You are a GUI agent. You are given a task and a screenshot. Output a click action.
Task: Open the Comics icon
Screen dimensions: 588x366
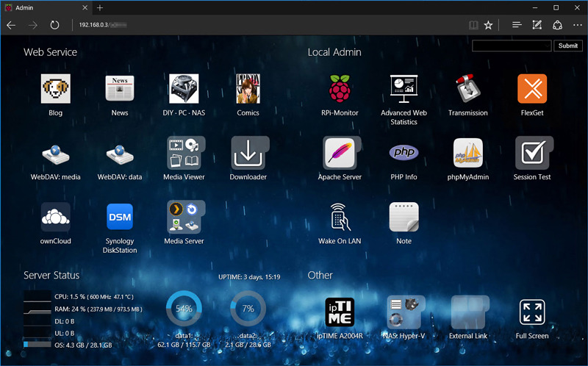pyautogui.click(x=248, y=88)
